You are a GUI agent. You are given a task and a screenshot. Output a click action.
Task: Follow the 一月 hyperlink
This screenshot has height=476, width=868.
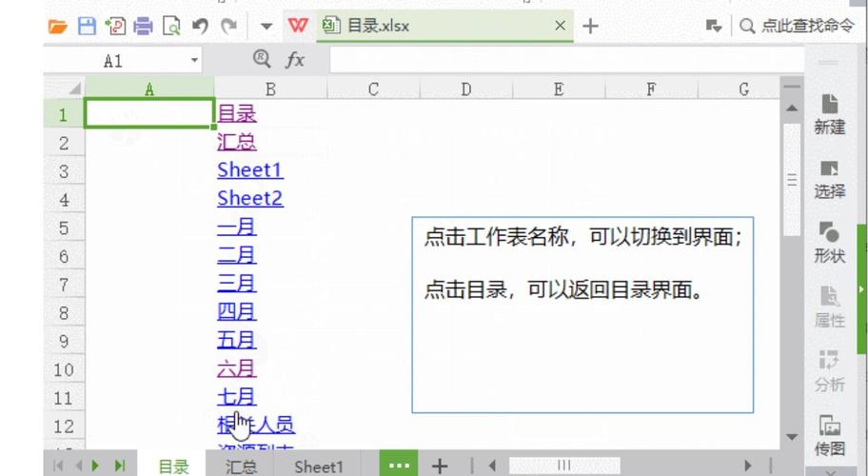(237, 227)
